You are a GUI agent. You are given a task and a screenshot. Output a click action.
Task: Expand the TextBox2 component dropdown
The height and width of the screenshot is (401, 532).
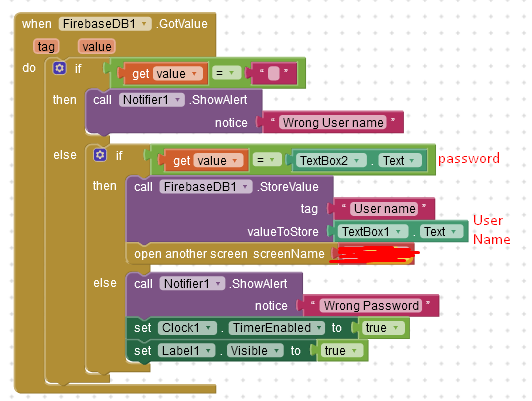(329, 160)
